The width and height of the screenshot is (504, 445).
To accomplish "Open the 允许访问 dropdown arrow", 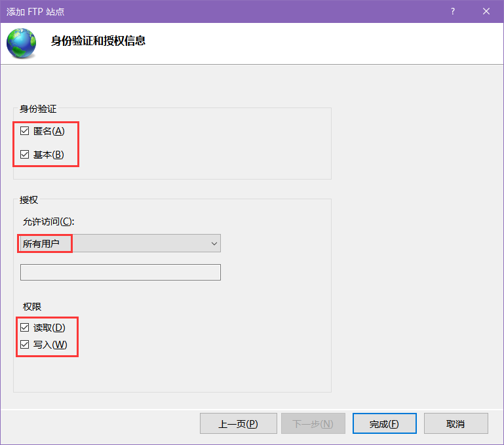I will pyautogui.click(x=214, y=243).
